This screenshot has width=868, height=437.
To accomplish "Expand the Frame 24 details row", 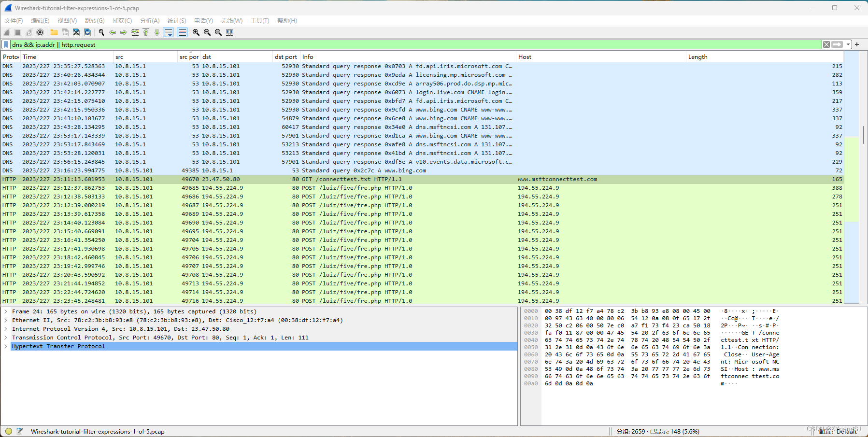I will (6, 311).
